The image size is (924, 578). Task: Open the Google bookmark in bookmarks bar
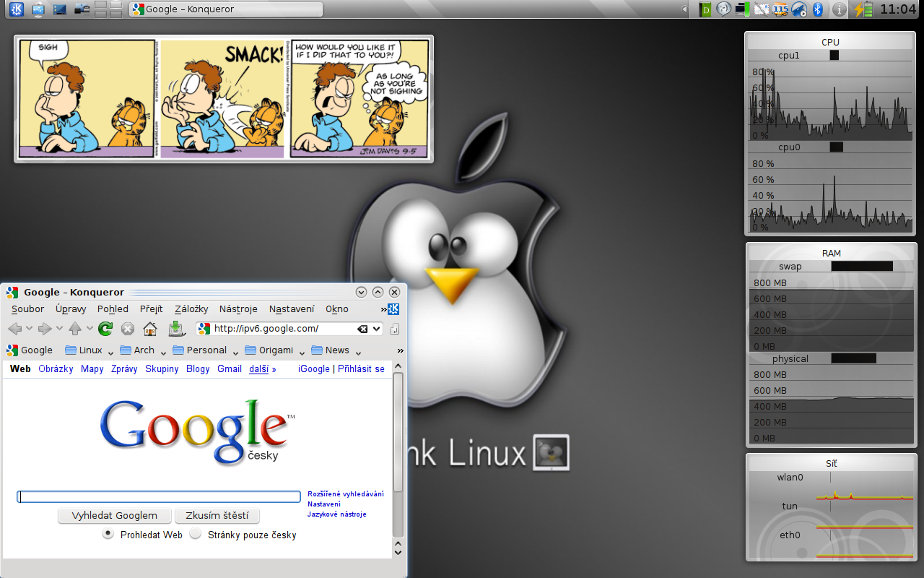pyautogui.click(x=30, y=350)
